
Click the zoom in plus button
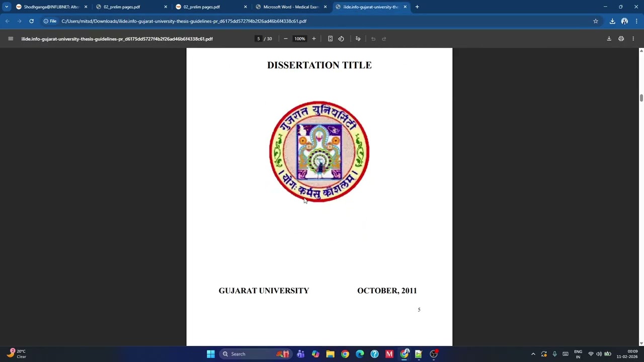(x=314, y=39)
